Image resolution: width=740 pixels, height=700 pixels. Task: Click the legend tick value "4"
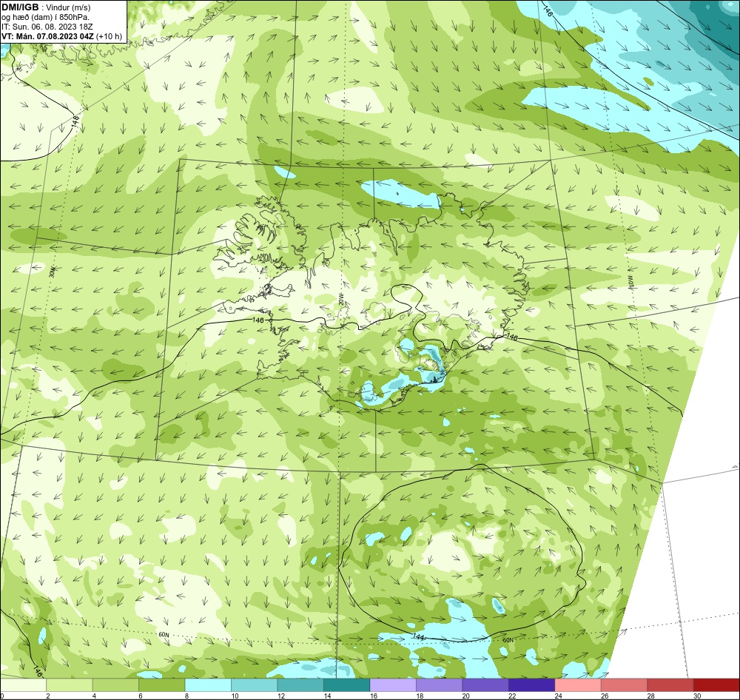(94, 696)
